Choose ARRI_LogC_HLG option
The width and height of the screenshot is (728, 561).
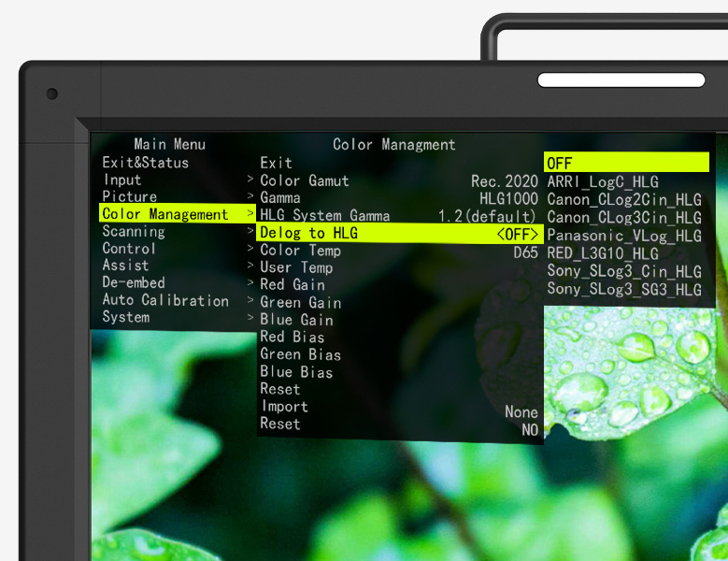pos(603,181)
